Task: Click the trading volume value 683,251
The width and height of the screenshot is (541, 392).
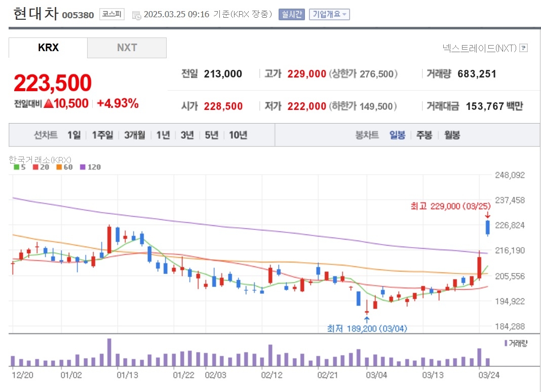Action: point(477,74)
